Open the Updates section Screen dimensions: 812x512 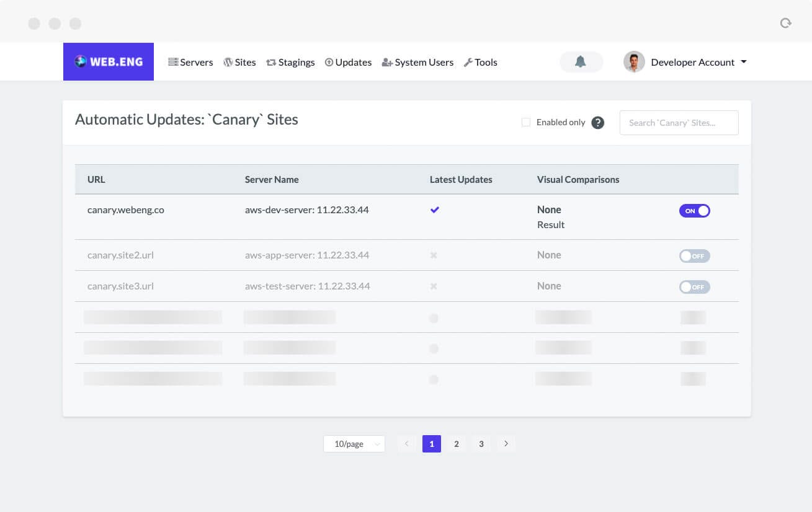[348, 62]
